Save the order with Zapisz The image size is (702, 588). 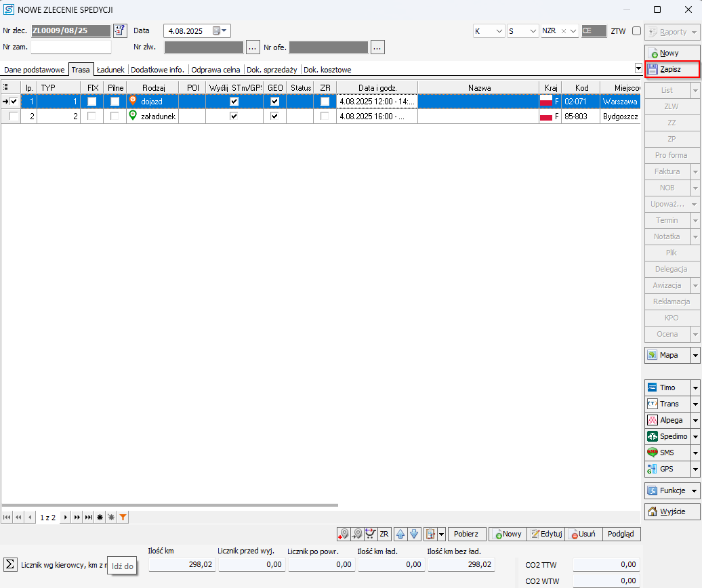click(x=672, y=69)
